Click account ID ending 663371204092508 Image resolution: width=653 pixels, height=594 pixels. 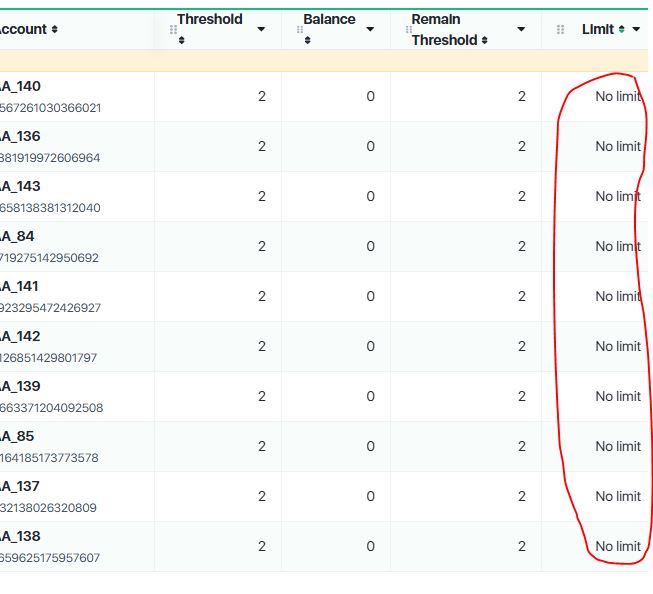point(52,408)
